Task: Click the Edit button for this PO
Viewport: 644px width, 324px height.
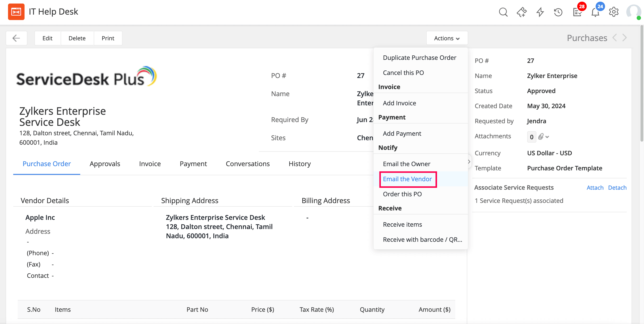Action: pyautogui.click(x=47, y=38)
